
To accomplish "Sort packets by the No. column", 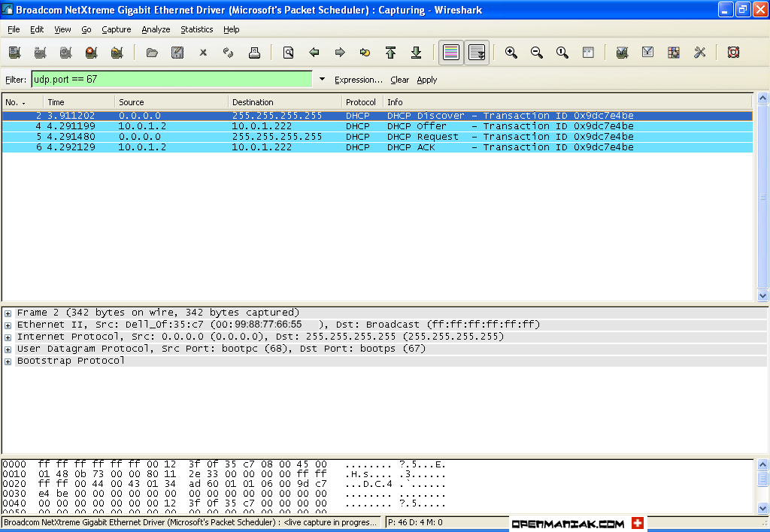I will coord(23,102).
